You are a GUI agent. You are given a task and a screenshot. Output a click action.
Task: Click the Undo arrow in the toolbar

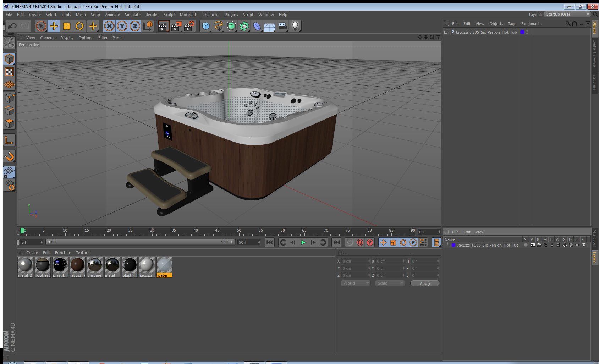tap(12, 26)
